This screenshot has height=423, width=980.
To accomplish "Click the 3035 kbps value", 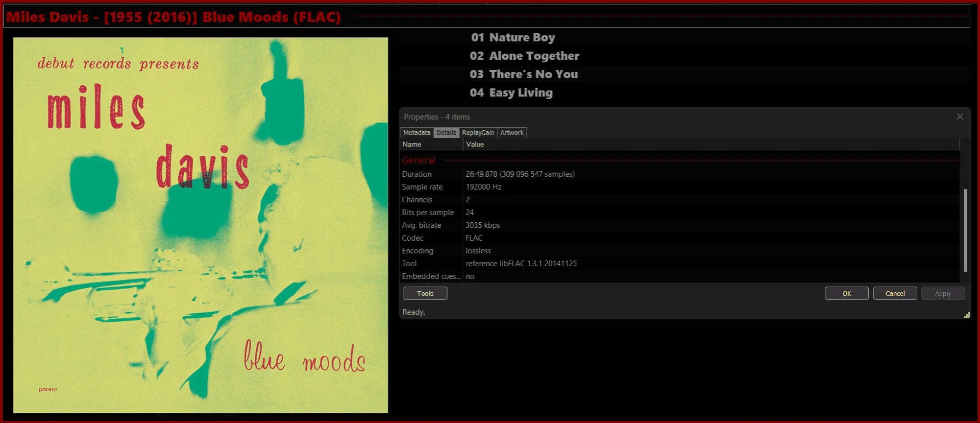I will click(482, 225).
